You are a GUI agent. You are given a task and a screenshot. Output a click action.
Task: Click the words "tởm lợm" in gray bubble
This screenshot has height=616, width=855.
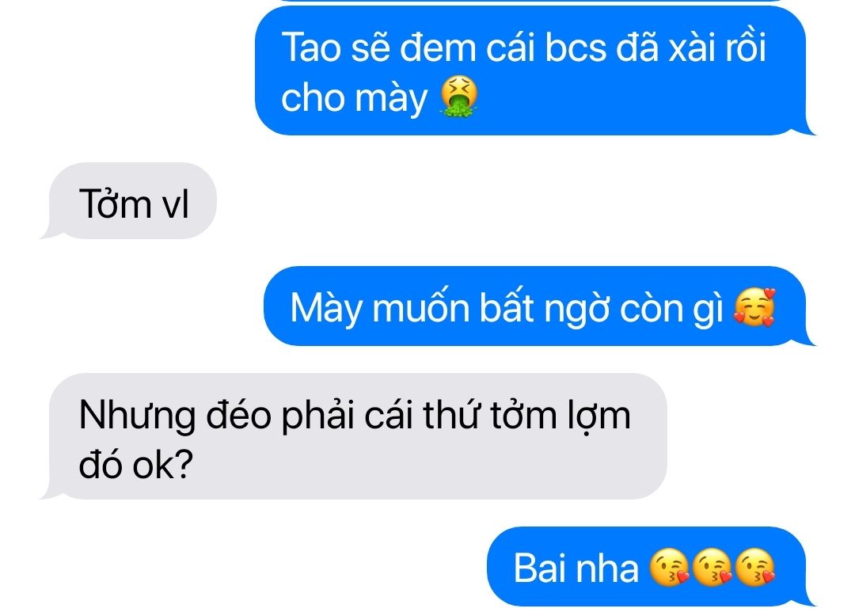pos(560,416)
